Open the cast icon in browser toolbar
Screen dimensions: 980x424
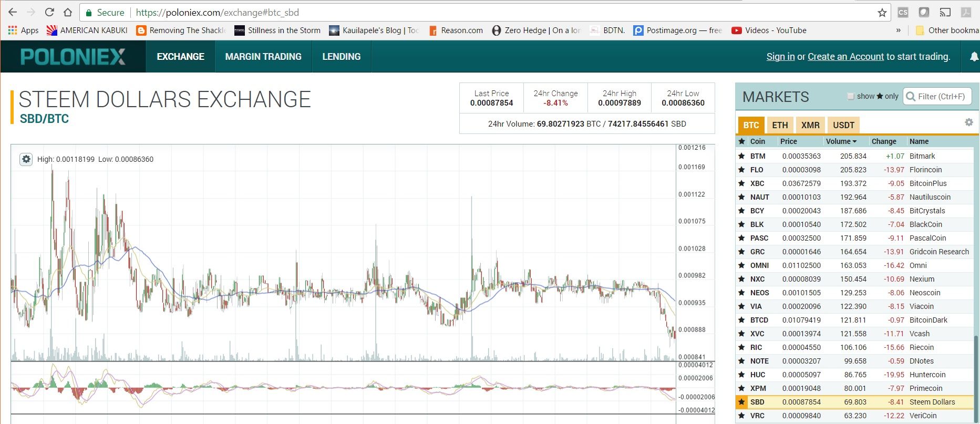(945, 12)
